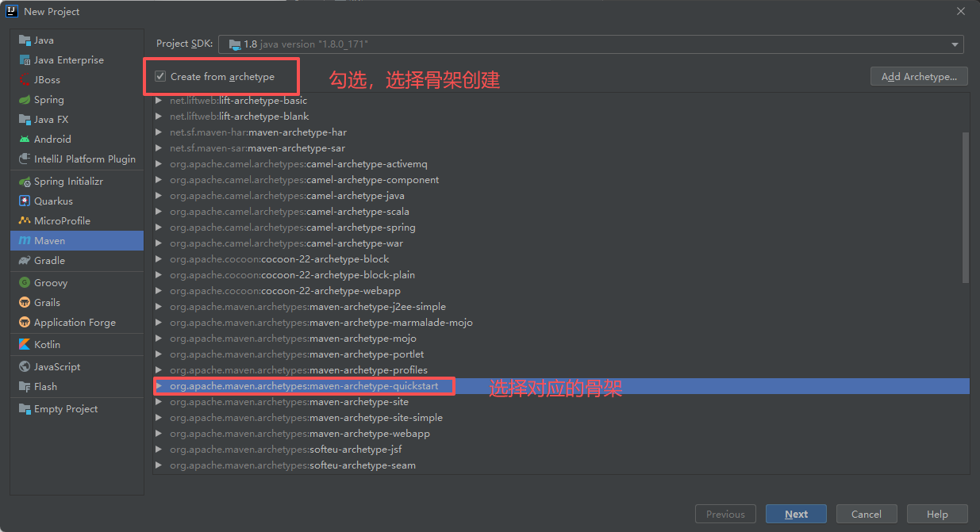Expand maven-archetype-quickstart node

(x=159, y=386)
